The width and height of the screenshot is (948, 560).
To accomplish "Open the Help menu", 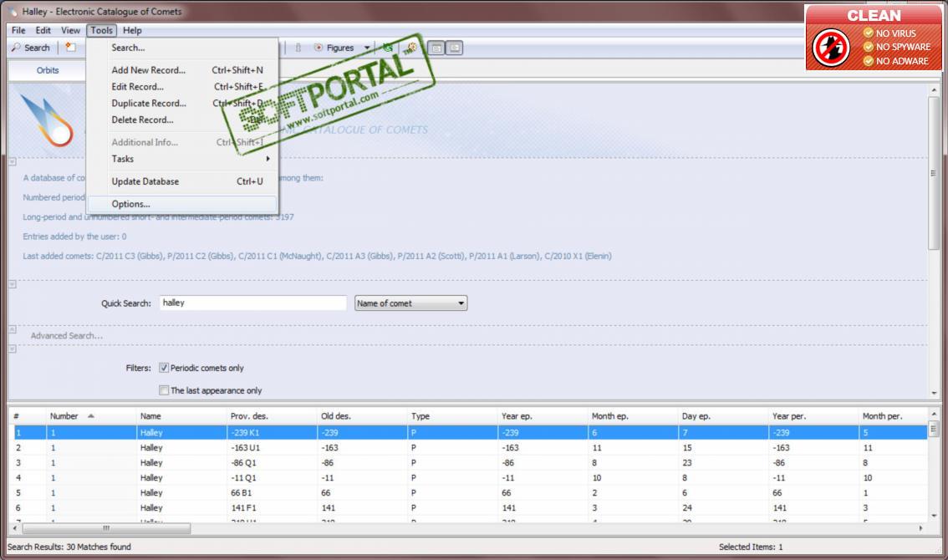I will pyautogui.click(x=132, y=30).
